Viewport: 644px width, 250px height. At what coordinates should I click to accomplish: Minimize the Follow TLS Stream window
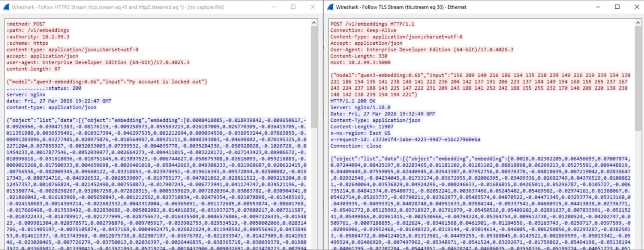[598, 7]
